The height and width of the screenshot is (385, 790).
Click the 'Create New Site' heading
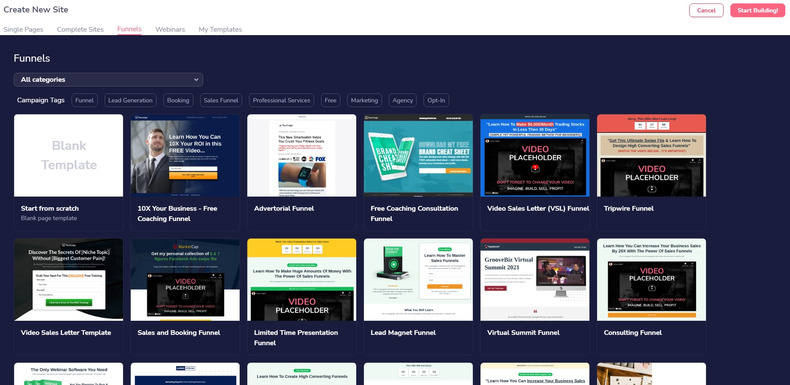[x=36, y=10]
